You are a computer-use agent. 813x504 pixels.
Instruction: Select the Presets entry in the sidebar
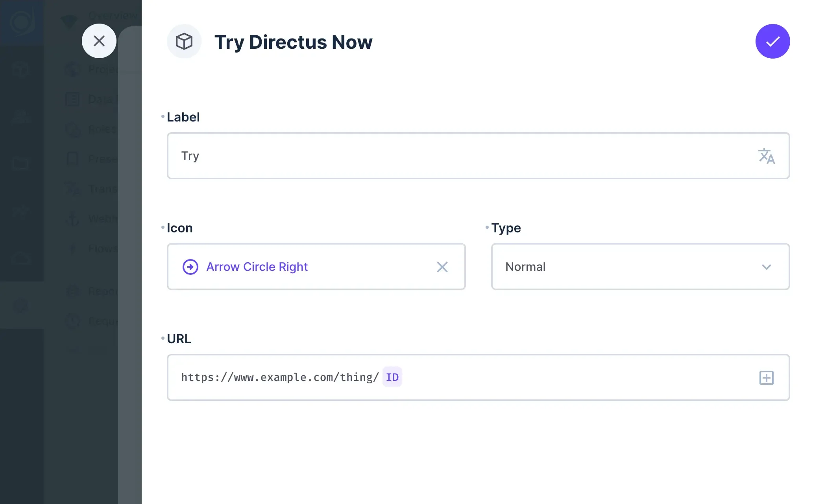coord(102,159)
